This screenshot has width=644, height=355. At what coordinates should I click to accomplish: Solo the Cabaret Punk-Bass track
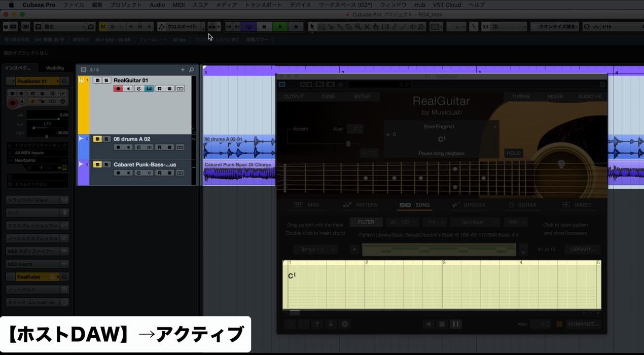106,164
